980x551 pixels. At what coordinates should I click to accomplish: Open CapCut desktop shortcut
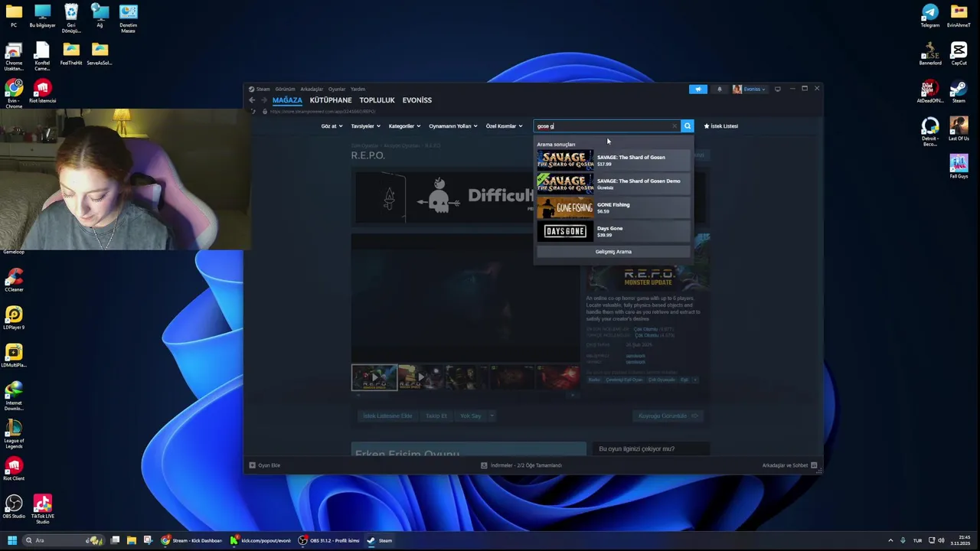pyautogui.click(x=959, y=54)
